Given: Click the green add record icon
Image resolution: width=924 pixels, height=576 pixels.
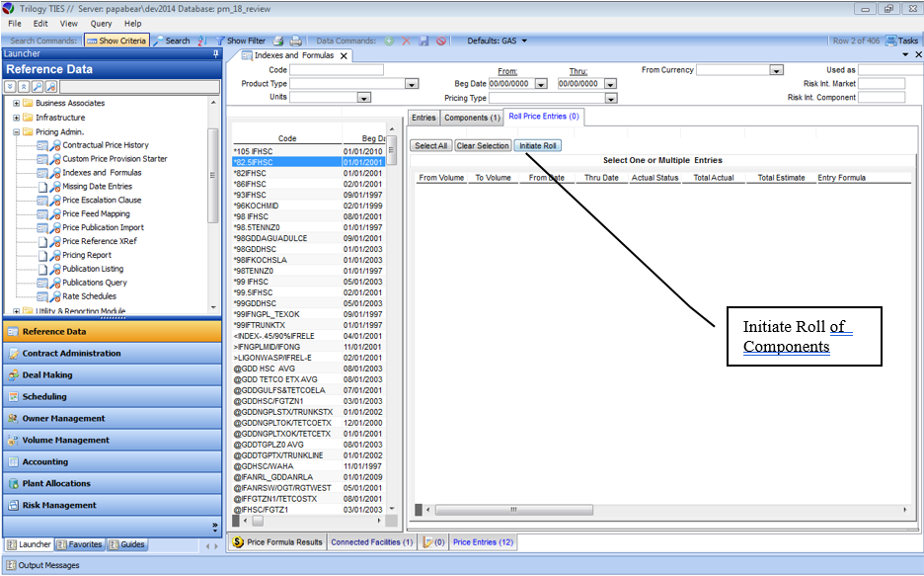Looking at the screenshot, I should coord(390,41).
